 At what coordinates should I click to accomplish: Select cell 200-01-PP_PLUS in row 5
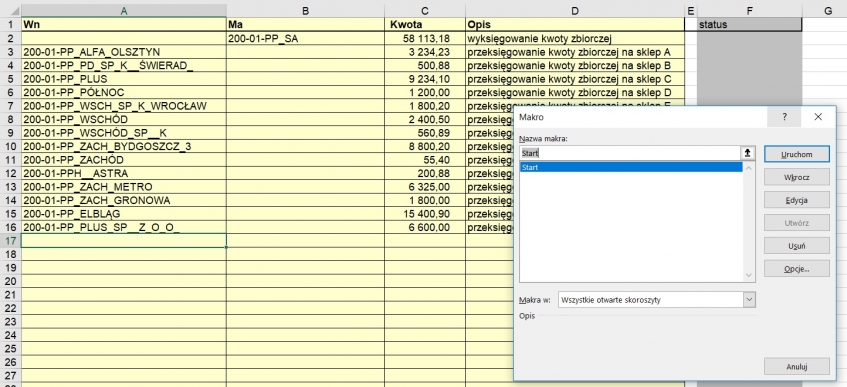pos(124,79)
